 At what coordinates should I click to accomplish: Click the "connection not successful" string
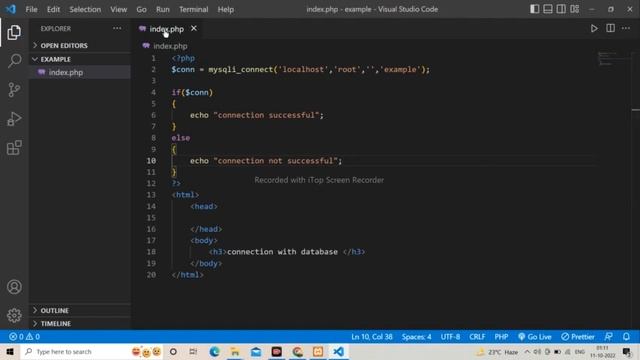276,161
